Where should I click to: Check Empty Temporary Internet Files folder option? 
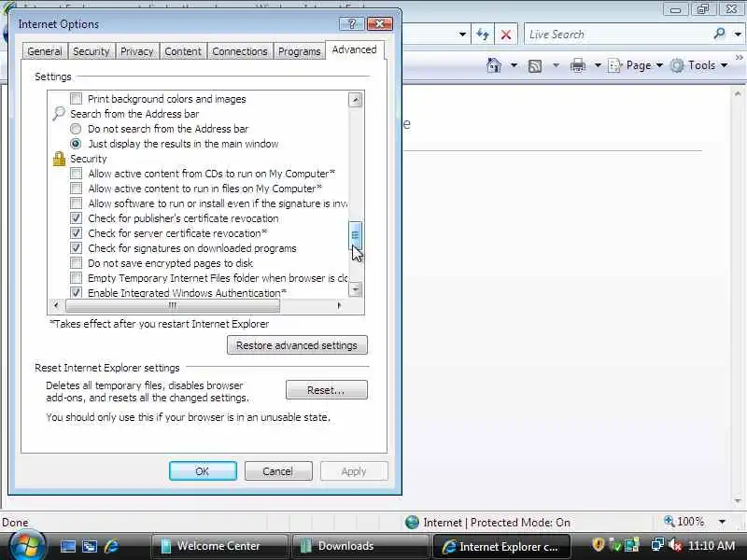[x=76, y=277]
